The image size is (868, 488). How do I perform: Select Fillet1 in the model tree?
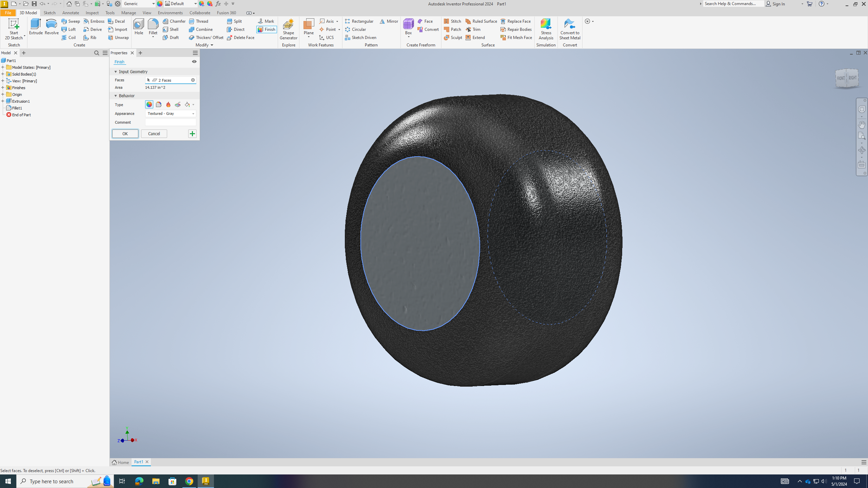click(x=17, y=108)
